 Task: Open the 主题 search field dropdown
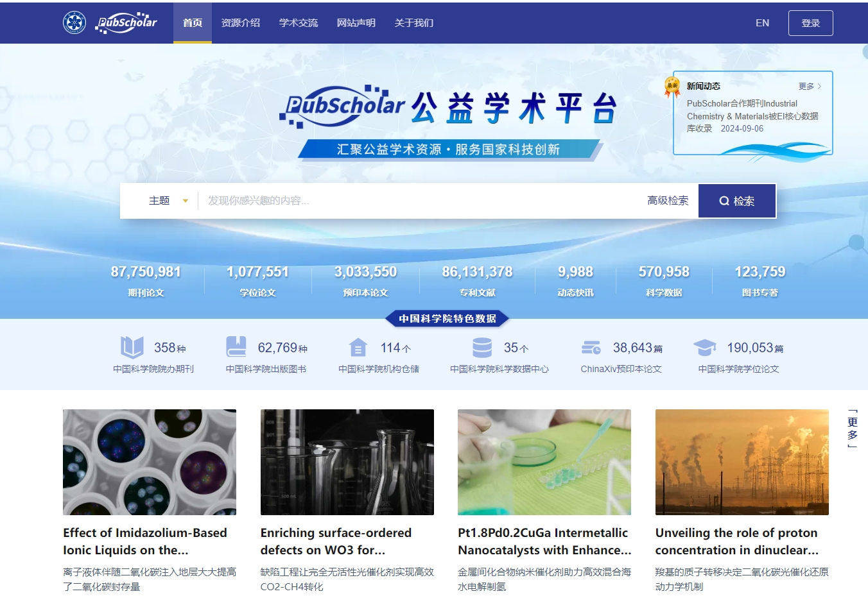(168, 201)
